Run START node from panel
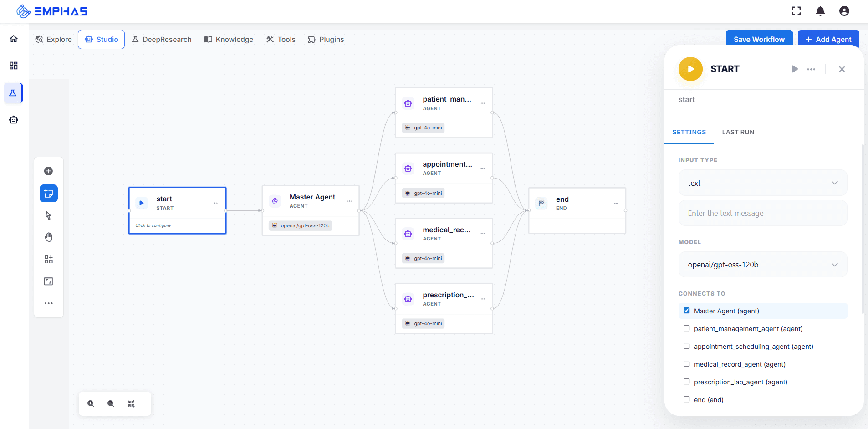The height and width of the screenshot is (429, 868). pos(795,69)
